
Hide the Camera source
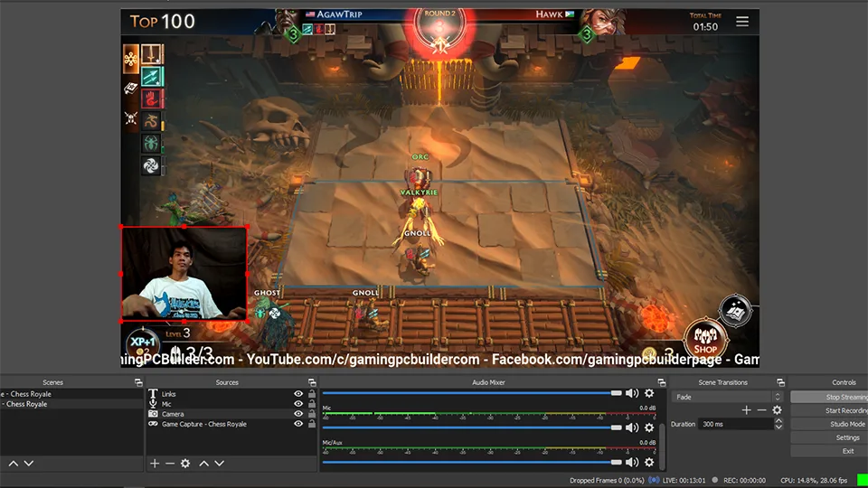tap(298, 414)
